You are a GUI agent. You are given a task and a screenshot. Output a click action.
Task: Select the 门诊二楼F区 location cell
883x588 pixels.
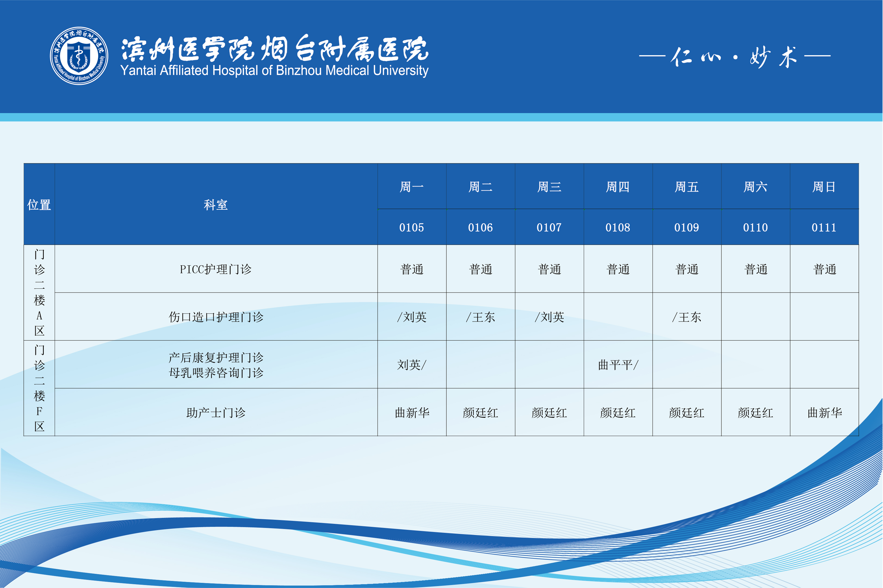(39, 388)
